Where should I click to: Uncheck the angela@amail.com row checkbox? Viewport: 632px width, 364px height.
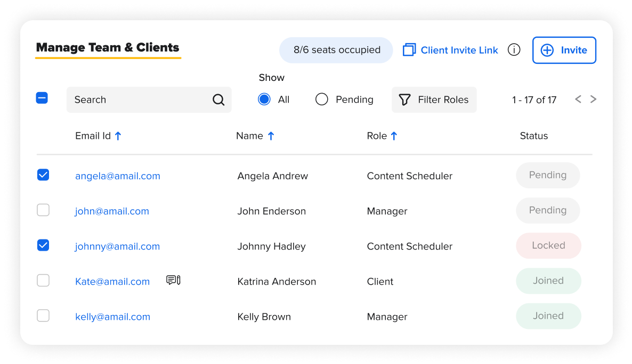[x=43, y=175]
